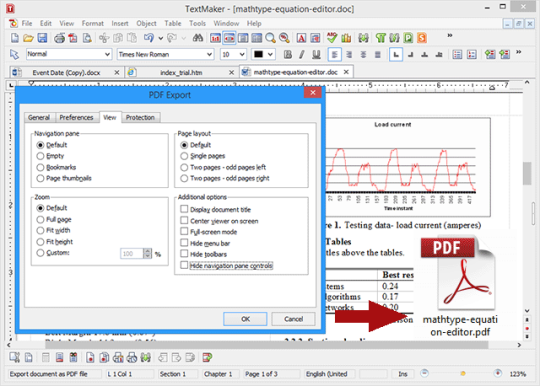Close the PDF Export dialog

click(x=313, y=93)
